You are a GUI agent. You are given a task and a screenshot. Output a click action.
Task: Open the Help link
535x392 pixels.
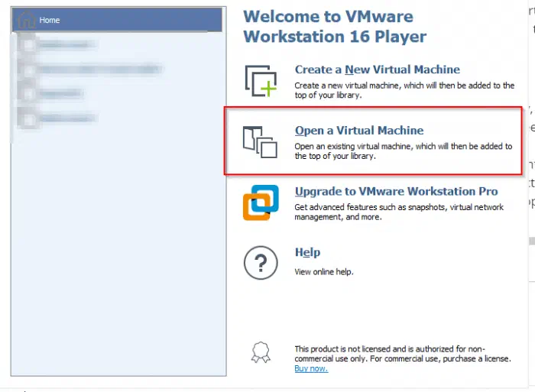(x=307, y=252)
